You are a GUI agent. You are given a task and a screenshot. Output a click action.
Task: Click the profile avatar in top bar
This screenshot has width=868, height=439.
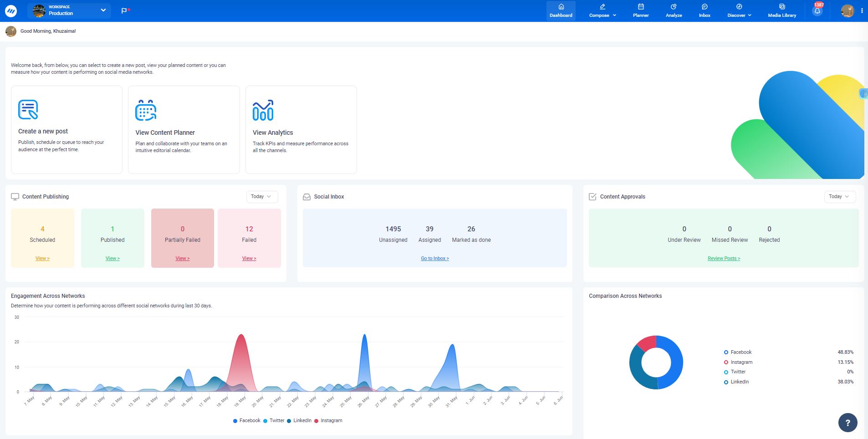click(x=847, y=11)
